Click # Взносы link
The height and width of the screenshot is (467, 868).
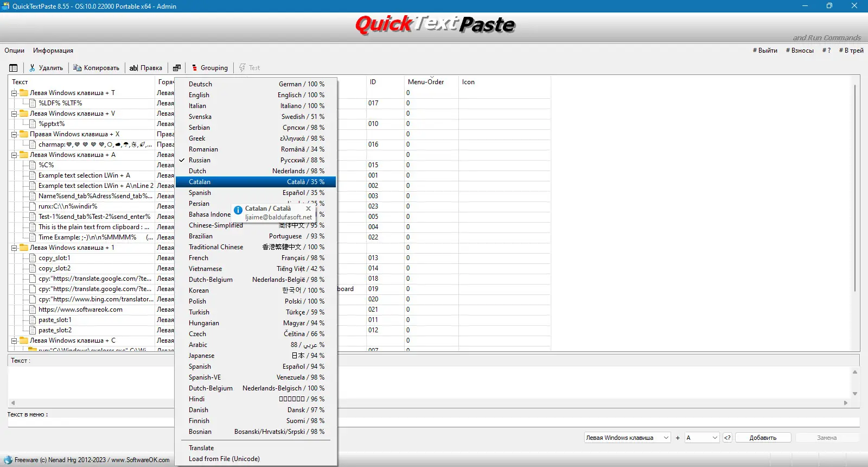tap(800, 51)
